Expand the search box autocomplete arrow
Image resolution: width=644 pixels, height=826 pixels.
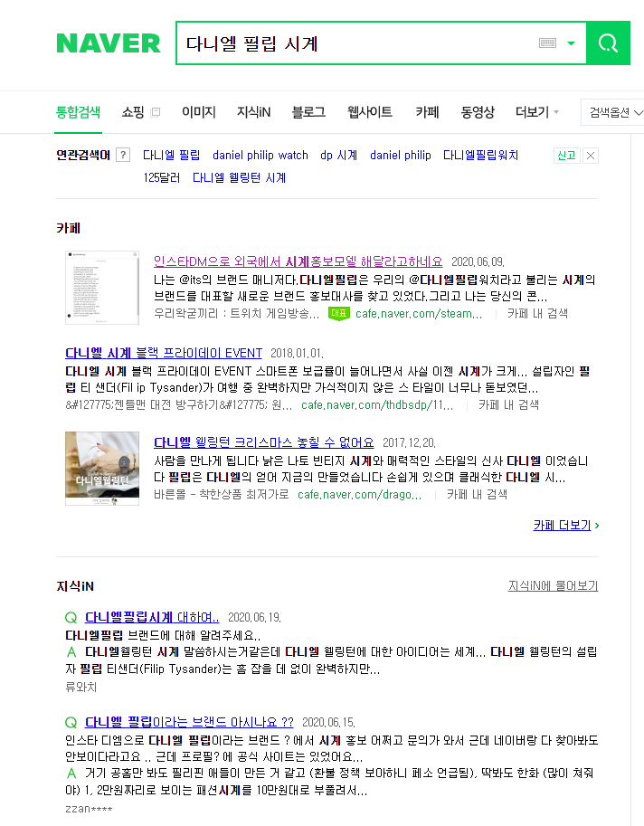point(571,43)
